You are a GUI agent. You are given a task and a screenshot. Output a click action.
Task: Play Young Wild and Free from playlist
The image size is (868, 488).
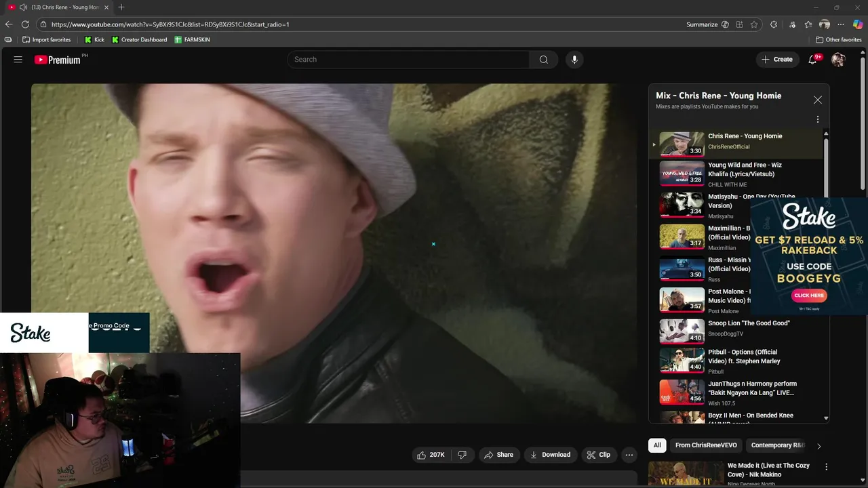click(x=735, y=174)
